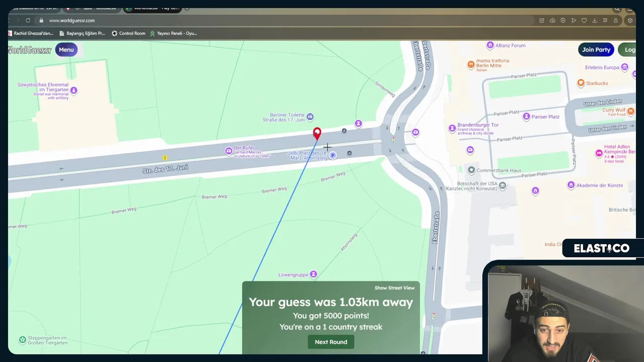Image resolution: width=644 pixels, height=362 pixels.
Task: Open the Brandenburger Tor camera marker
Action: tap(452, 128)
